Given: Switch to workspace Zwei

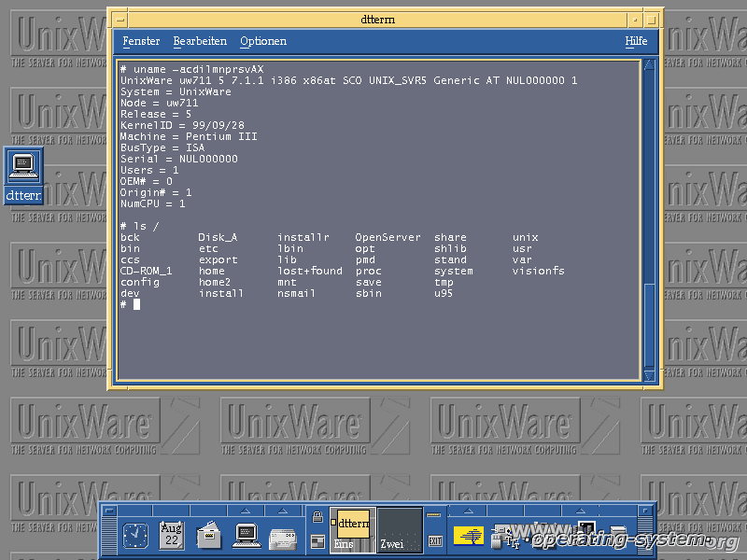Looking at the screenshot, I should point(400,530).
